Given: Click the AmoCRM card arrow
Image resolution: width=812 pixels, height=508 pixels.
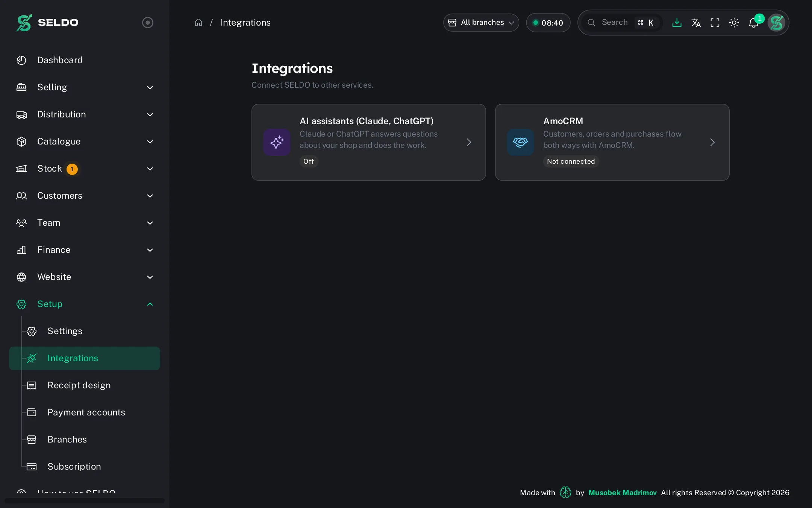Looking at the screenshot, I should (x=712, y=142).
